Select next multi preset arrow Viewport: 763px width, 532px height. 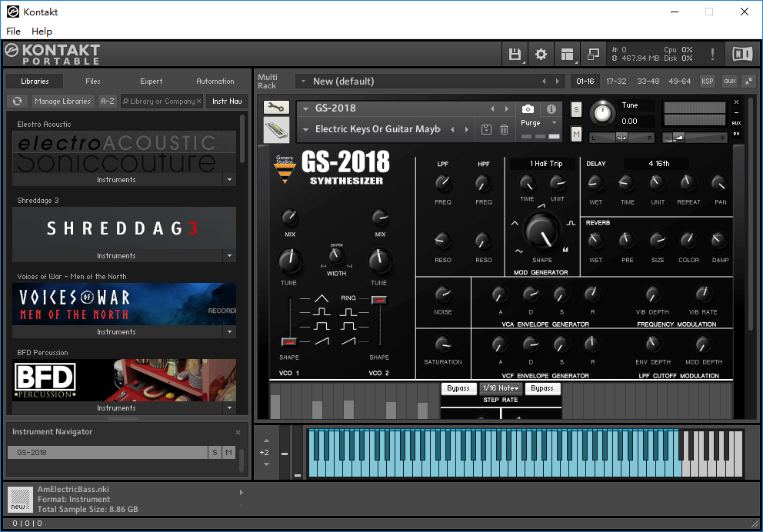coord(558,81)
